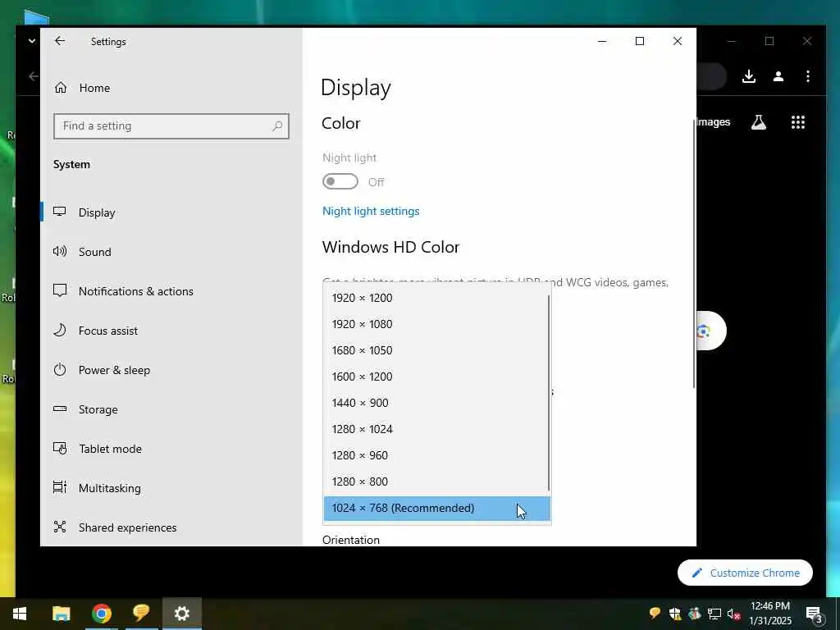
Task: Choose 1024 × 768 (Recommended) resolution
Action: [x=437, y=508]
